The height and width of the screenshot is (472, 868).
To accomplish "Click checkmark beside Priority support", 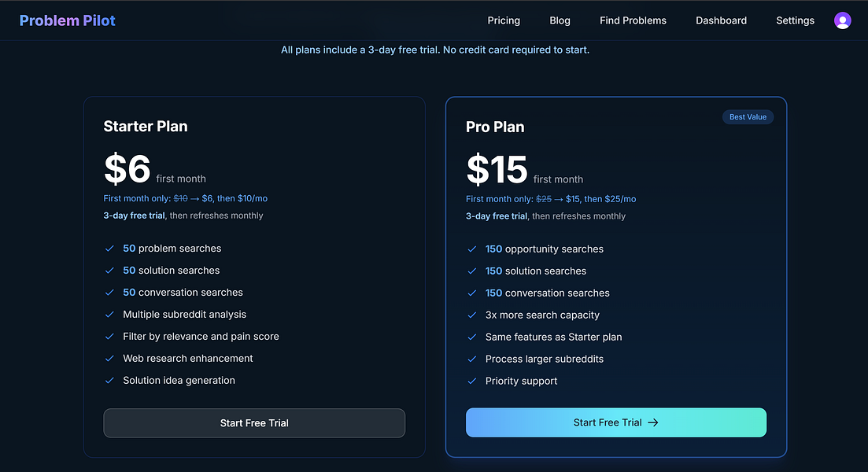I will 472,382.
